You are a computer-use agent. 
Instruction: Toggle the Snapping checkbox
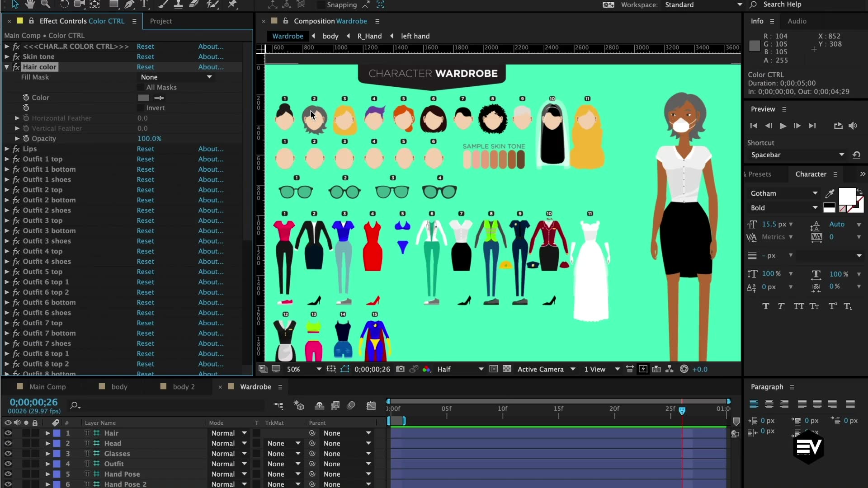(321, 5)
